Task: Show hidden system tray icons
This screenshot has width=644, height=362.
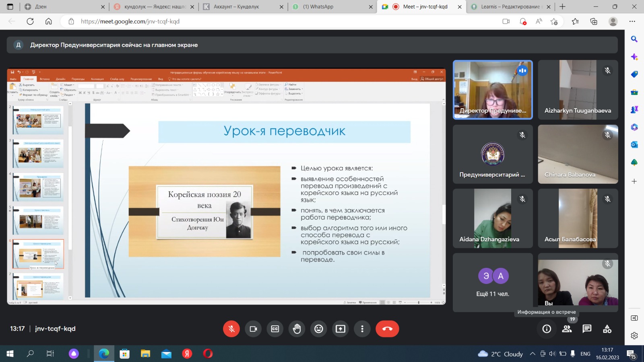Action: click(x=533, y=354)
